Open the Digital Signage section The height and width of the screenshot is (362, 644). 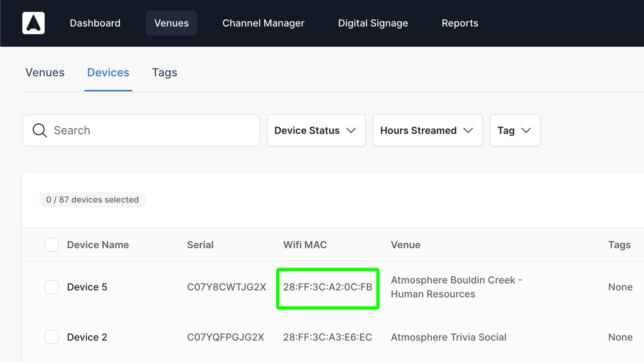tap(373, 23)
